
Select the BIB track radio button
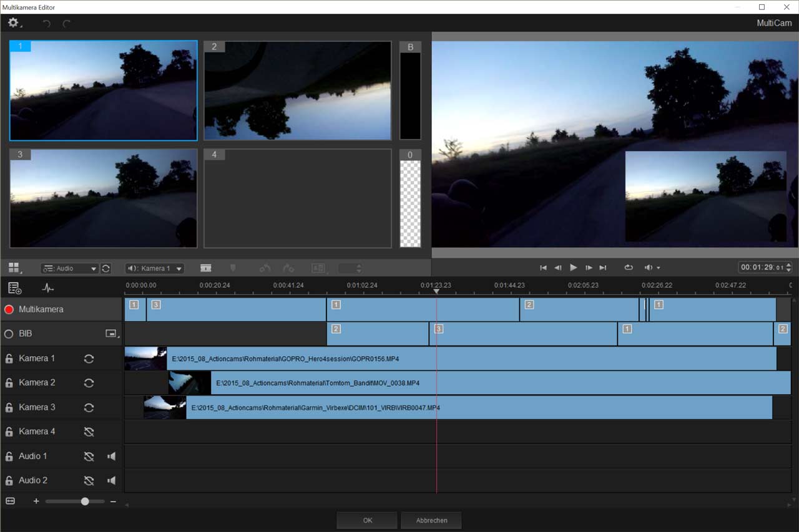click(x=9, y=334)
